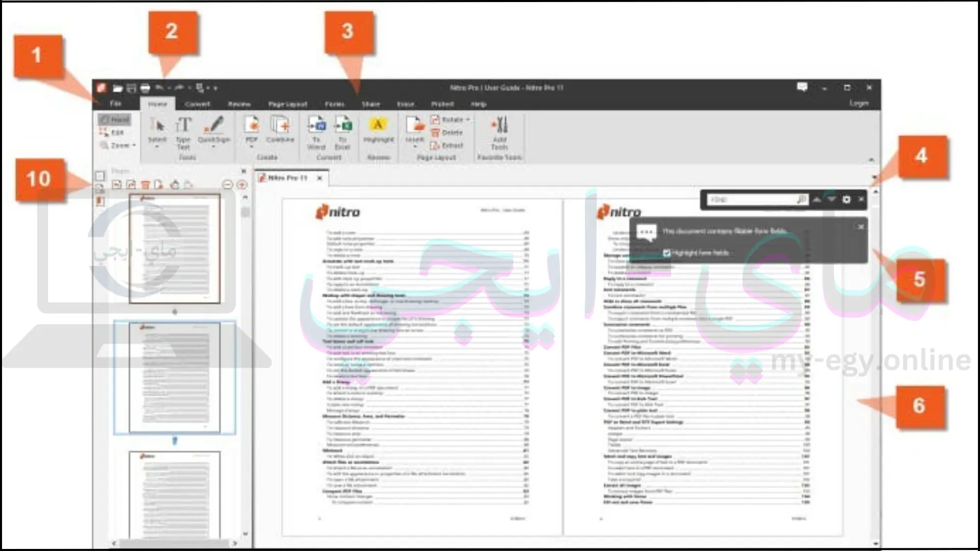Go to previous search result
Viewport: 980px width, 551px height.
[x=817, y=199]
